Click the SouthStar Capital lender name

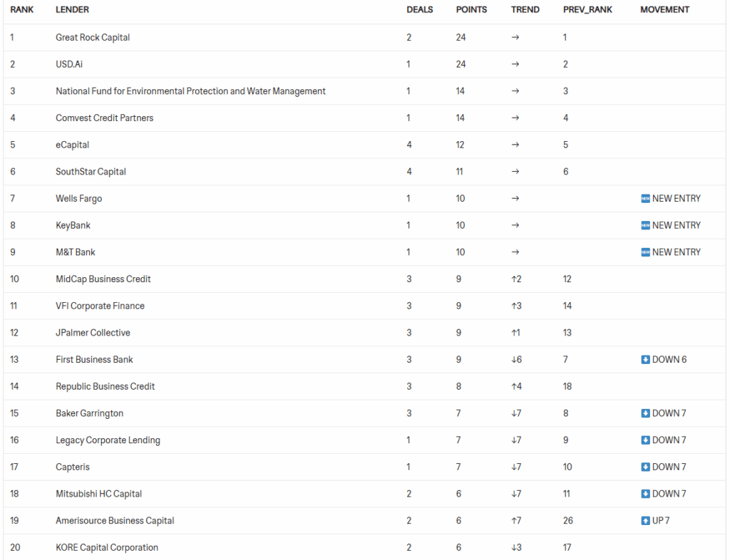tap(91, 172)
